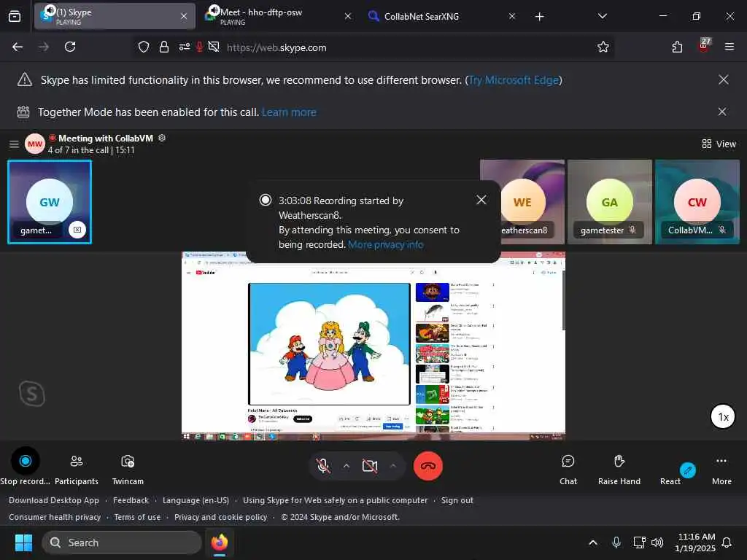Image resolution: width=747 pixels, height=560 pixels.
Task: Raise Hand in the meeting
Action: click(619, 469)
